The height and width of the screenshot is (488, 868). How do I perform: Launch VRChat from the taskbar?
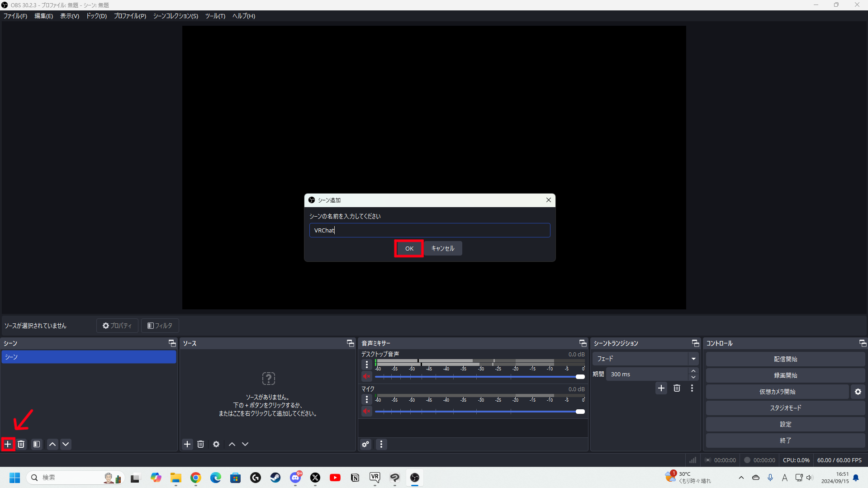[x=375, y=478]
